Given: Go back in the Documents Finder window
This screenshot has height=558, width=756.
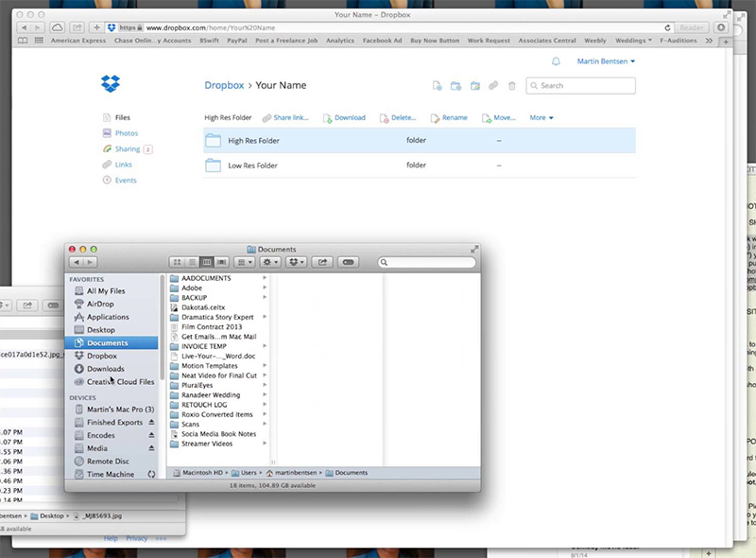Looking at the screenshot, I should click(x=77, y=262).
